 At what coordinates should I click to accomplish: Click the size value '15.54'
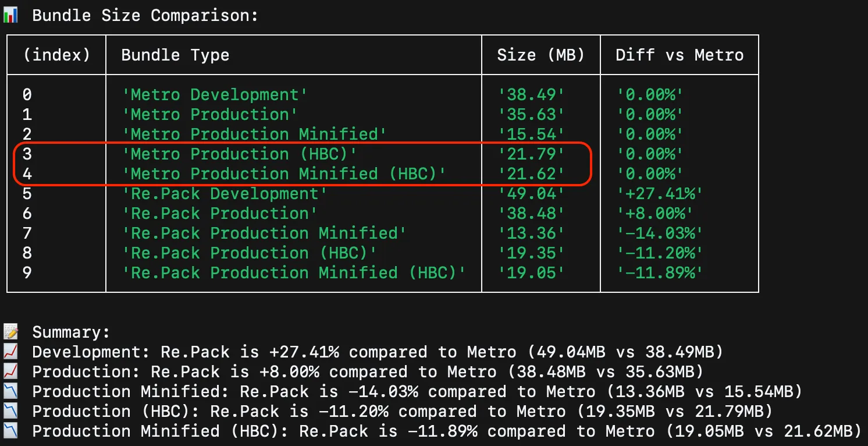pyautogui.click(x=531, y=134)
